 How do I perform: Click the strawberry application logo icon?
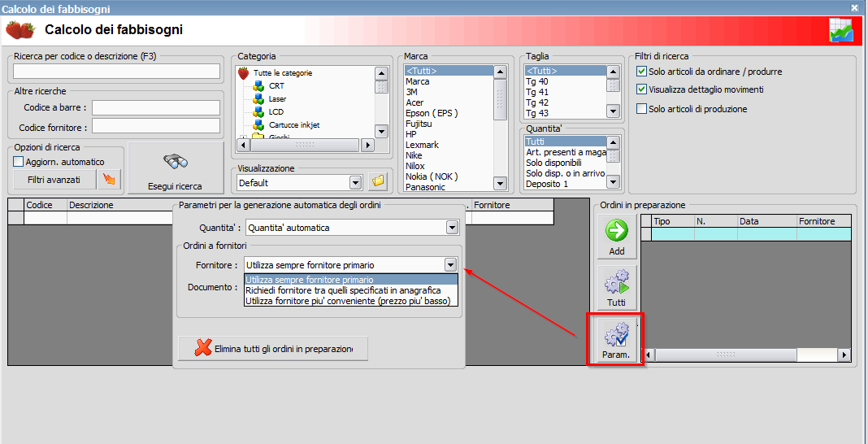(20, 29)
